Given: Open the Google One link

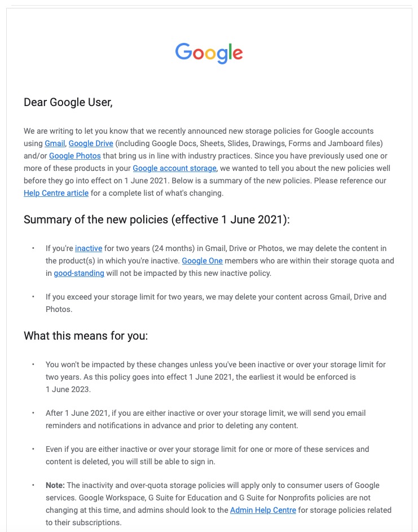Looking at the screenshot, I should coord(202,261).
